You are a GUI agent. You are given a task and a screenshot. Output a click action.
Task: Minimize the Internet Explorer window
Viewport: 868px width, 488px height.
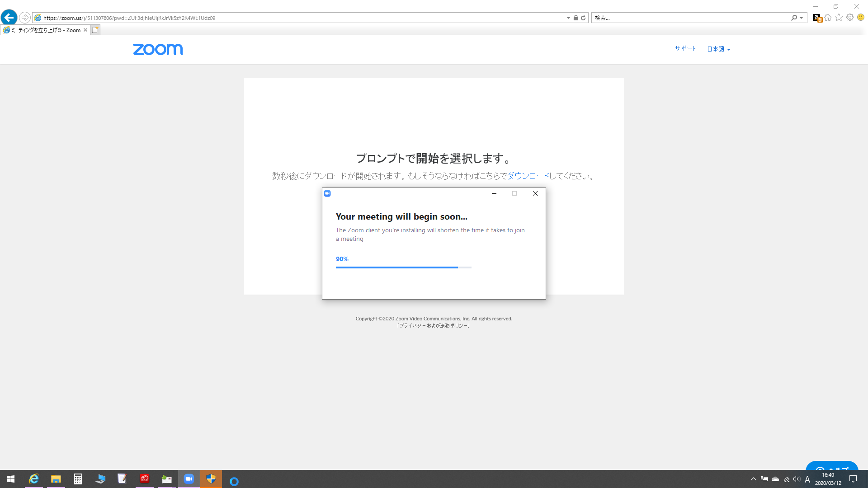pos(816,6)
